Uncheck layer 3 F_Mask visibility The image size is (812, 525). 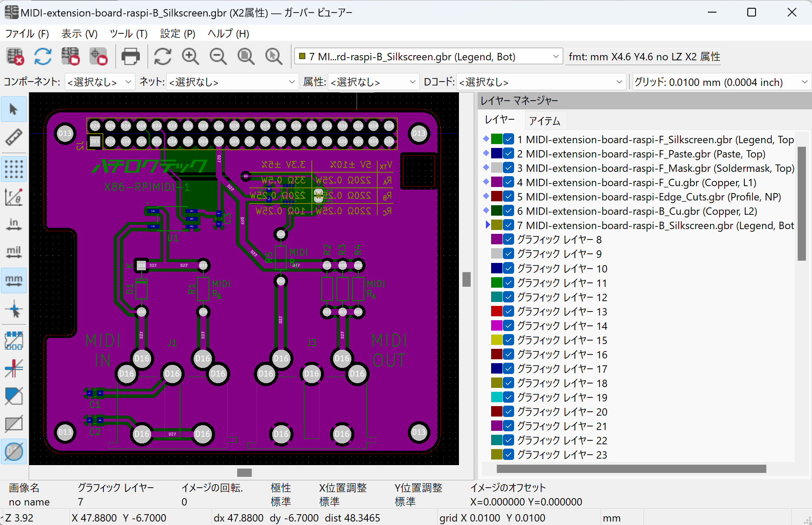(x=508, y=168)
